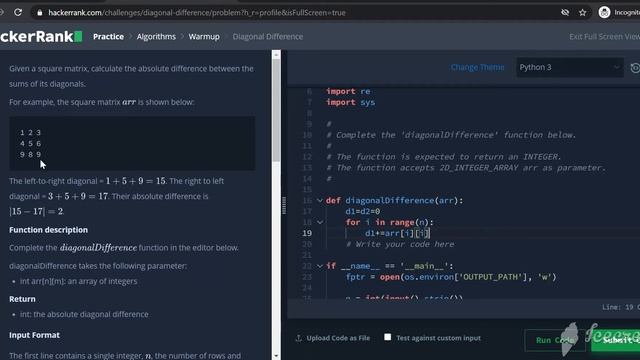Open Algorithms breadcrumb link
The width and height of the screenshot is (640, 360).
156,37
